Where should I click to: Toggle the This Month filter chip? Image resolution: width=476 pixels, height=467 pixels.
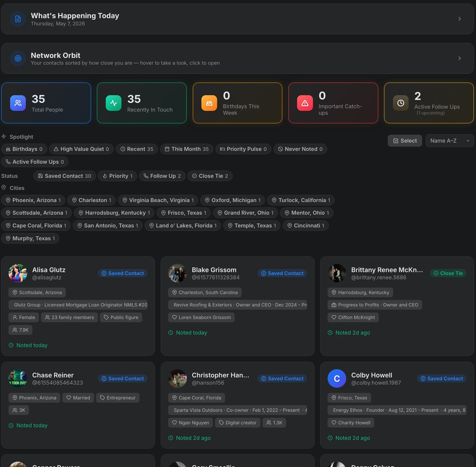pos(187,149)
